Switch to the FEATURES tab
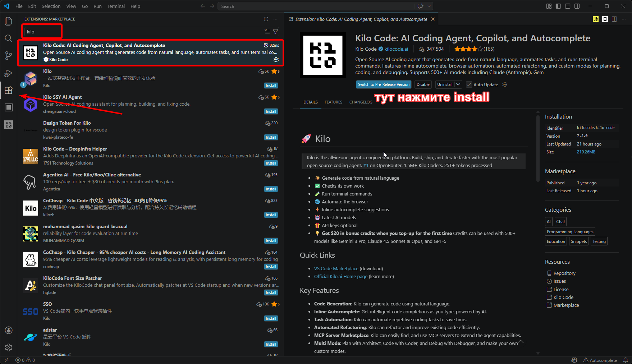The height and width of the screenshot is (364, 632). click(x=334, y=102)
